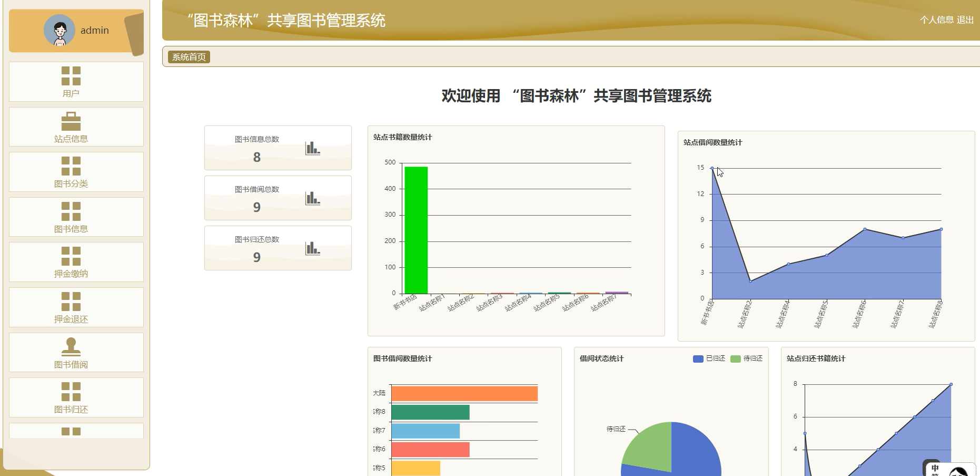980x476 pixels.
Task: Toggle the 已归还 legend in 借阅状态统计
Action: 697,358
